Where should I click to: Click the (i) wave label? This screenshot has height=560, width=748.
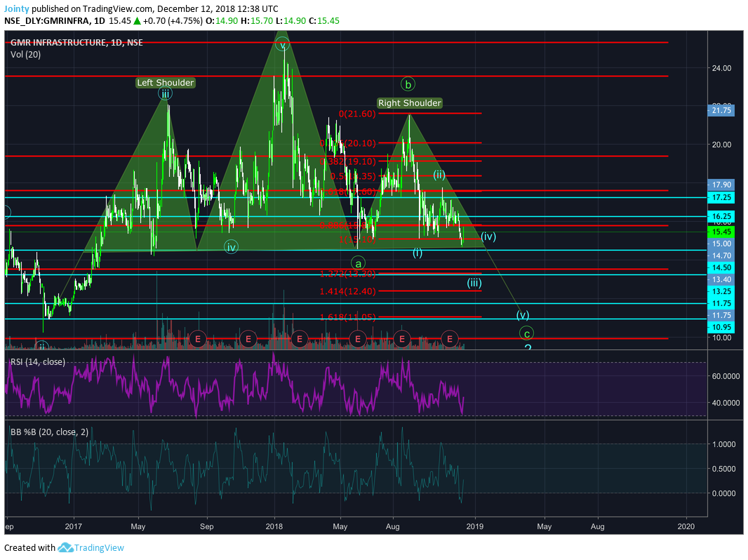[418, 253]
